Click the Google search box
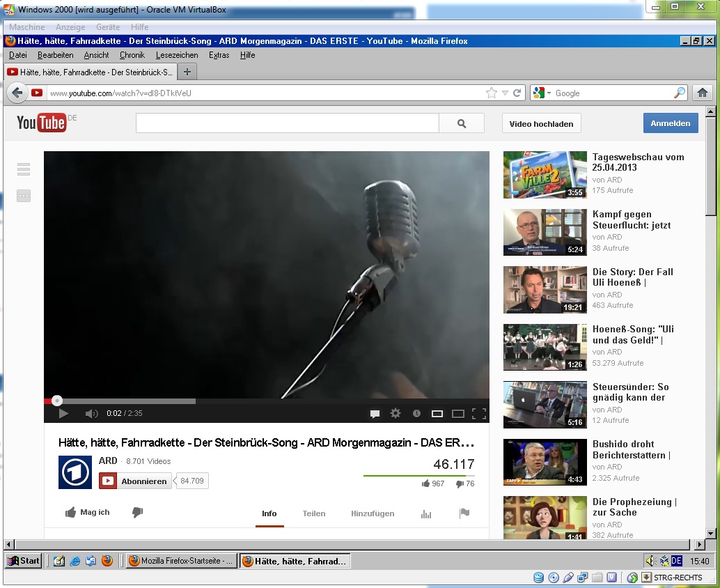This screenshot has width=720, height=588. point(612,93)
